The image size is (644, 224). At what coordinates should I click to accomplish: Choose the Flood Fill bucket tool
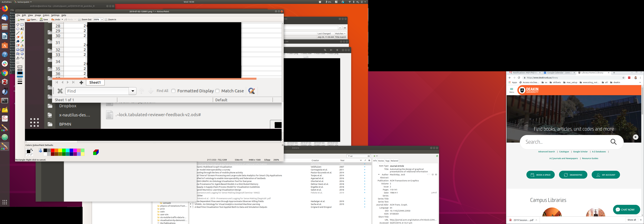[x=18, y=41]
